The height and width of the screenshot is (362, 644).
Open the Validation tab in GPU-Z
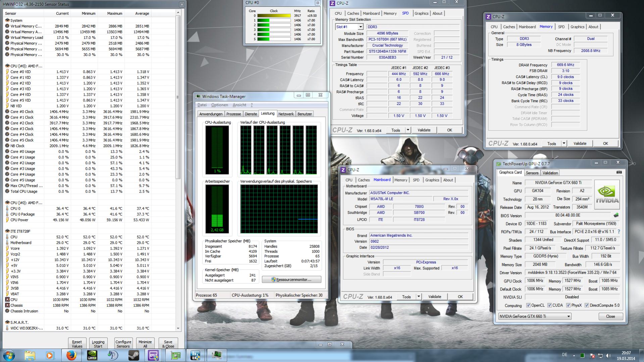tap(550, 173)
